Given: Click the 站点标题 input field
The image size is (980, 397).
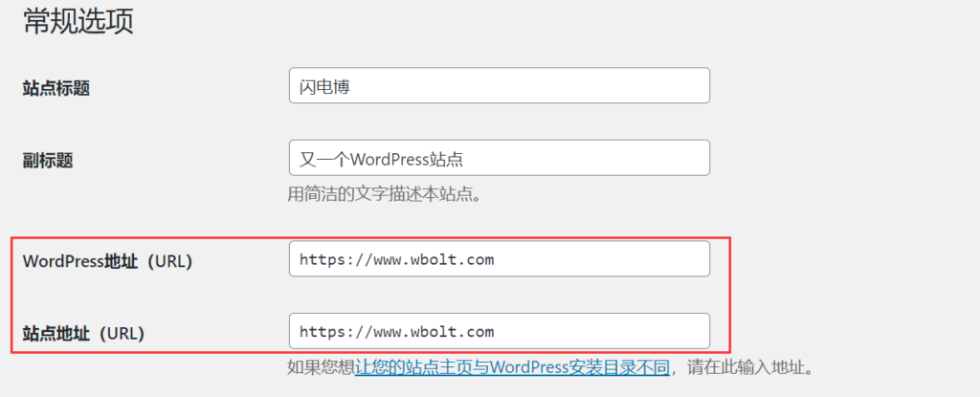Looking at the screenshot, I should click(500, 86).
